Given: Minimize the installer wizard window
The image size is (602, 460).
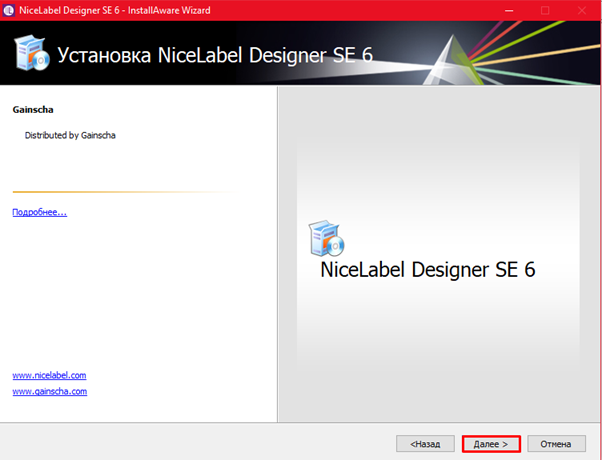Looking at the screenshot, I should point(509,10).
